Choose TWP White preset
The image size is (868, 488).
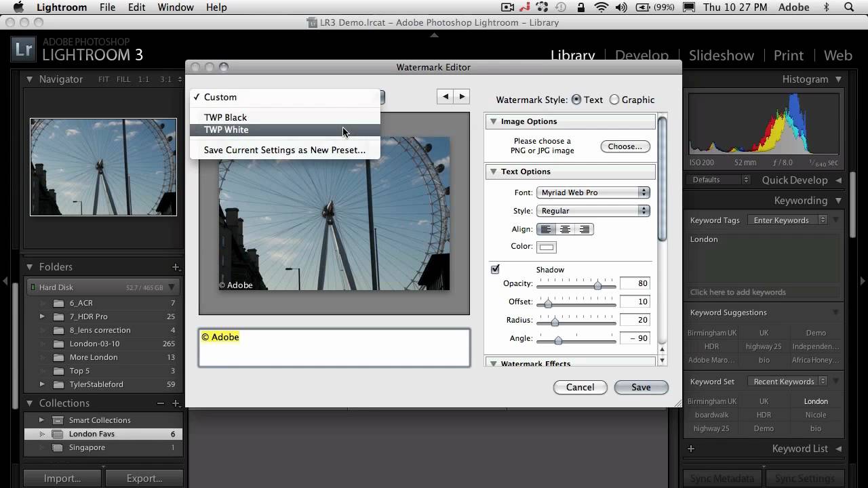(x=285, y=129)
